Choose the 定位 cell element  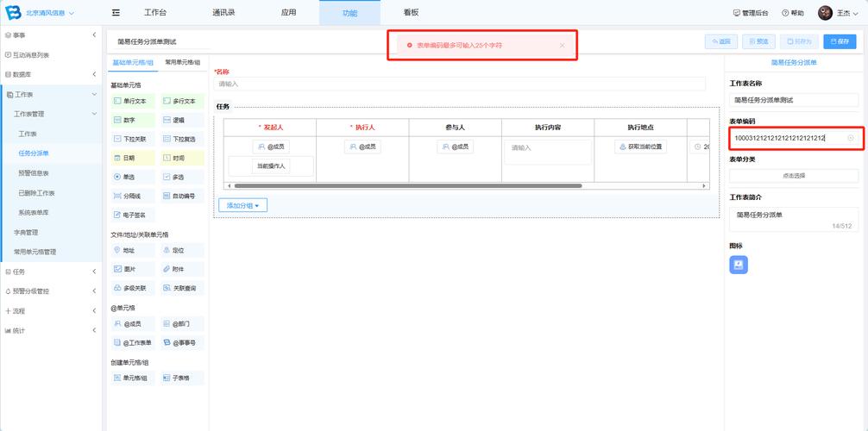(182, 250)
